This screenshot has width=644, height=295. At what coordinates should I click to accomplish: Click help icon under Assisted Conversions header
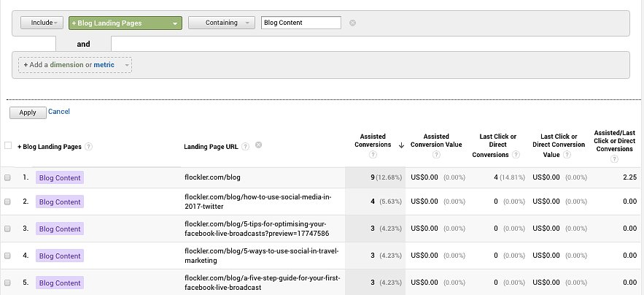click(373, 155)
